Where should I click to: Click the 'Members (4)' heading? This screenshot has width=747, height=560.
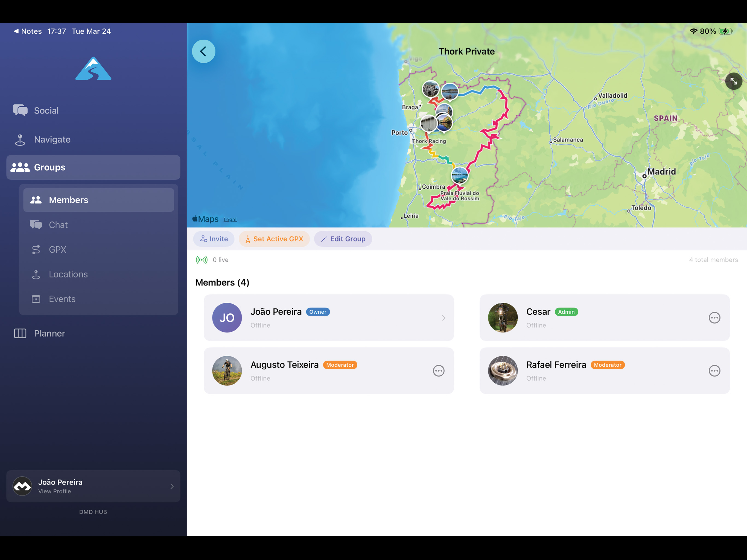[222, 282]
